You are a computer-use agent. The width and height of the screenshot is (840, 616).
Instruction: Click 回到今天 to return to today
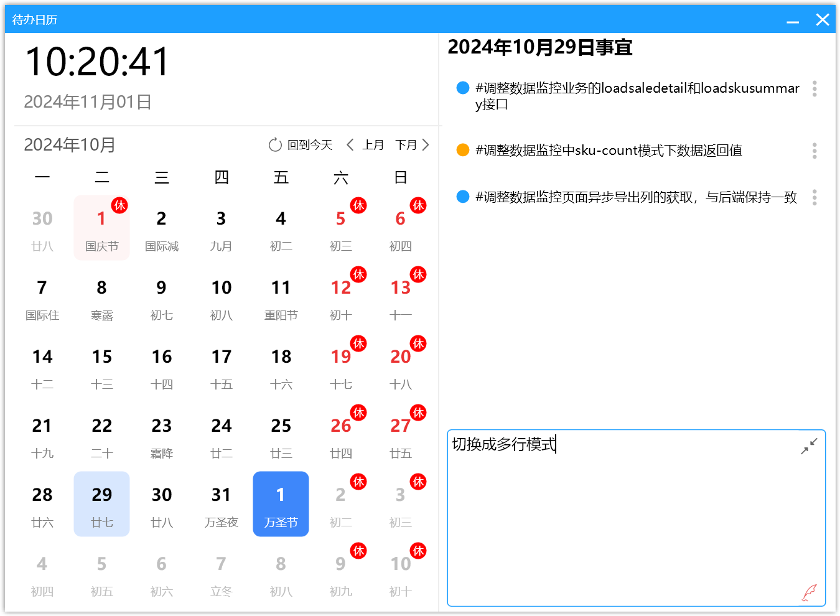pyautogui.click(x=310, y=145)
